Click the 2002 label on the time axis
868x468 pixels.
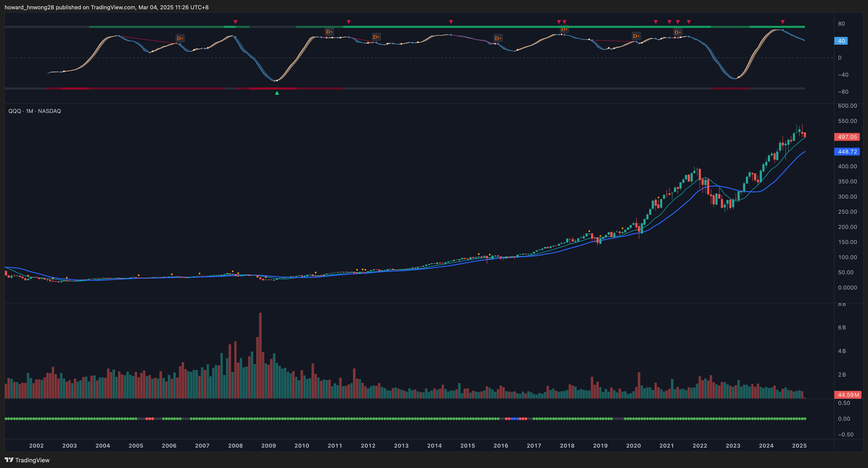click(x=36, y=445)
